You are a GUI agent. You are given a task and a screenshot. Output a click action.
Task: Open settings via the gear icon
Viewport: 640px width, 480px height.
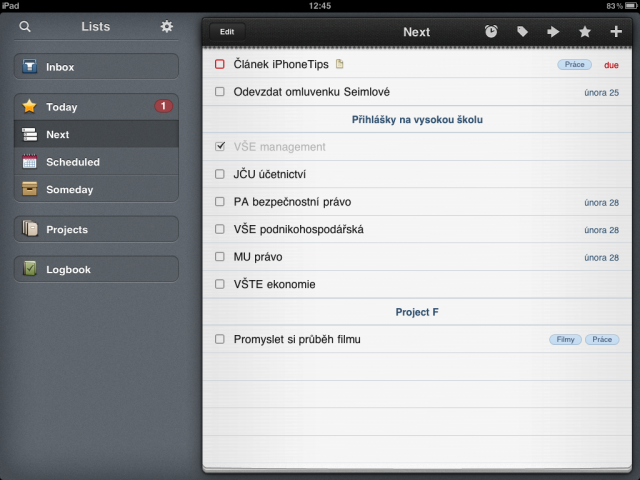(x=167, y=27)
